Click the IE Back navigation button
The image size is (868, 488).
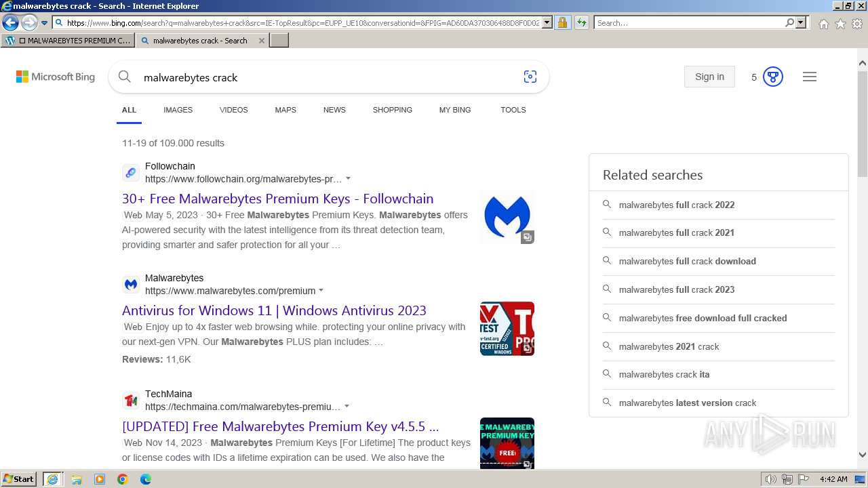10,22
